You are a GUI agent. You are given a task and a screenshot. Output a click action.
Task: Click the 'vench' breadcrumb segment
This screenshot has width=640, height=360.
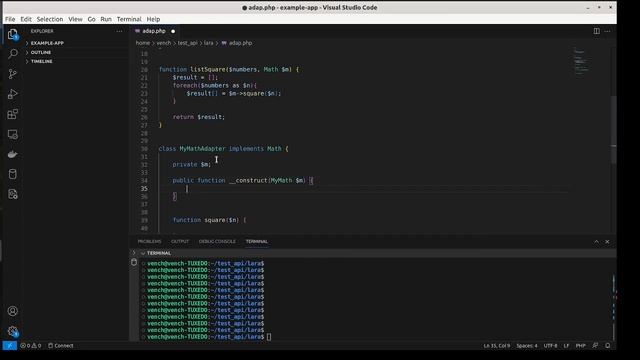coord(164,43)
